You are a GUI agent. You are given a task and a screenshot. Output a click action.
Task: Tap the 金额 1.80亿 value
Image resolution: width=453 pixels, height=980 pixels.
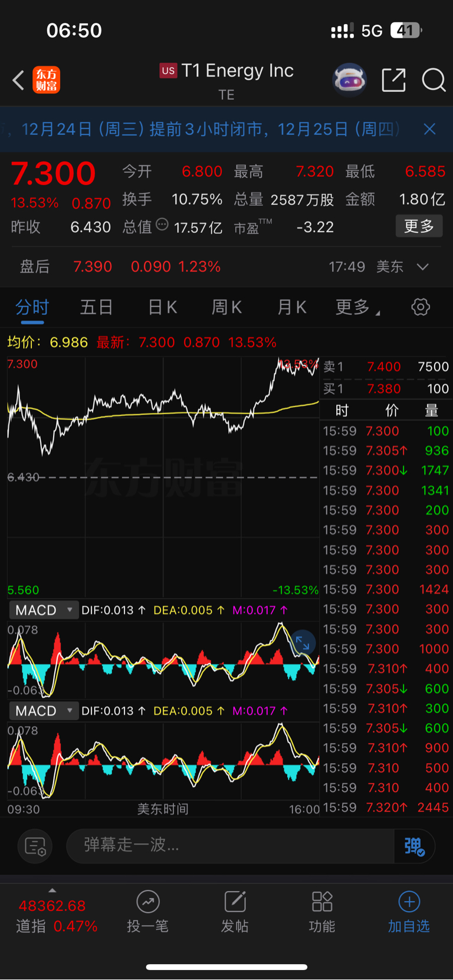coord(422,200)
